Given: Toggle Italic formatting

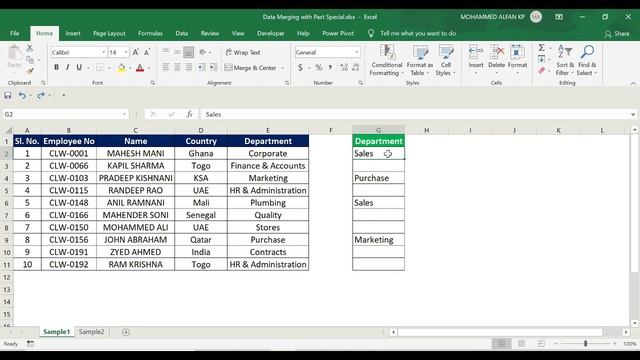Looking at the screenshot, I should coord(67,67).
